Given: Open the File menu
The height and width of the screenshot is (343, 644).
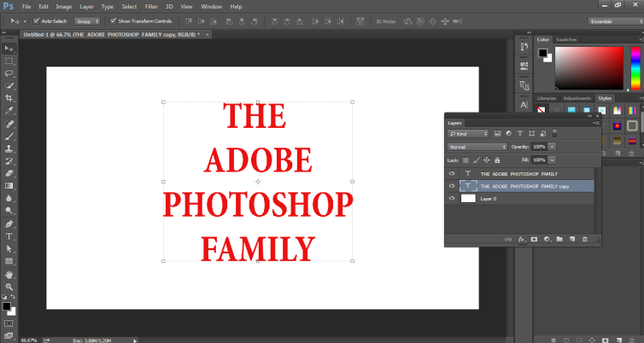Looking at the screenshot, I should tap(26, 7).
